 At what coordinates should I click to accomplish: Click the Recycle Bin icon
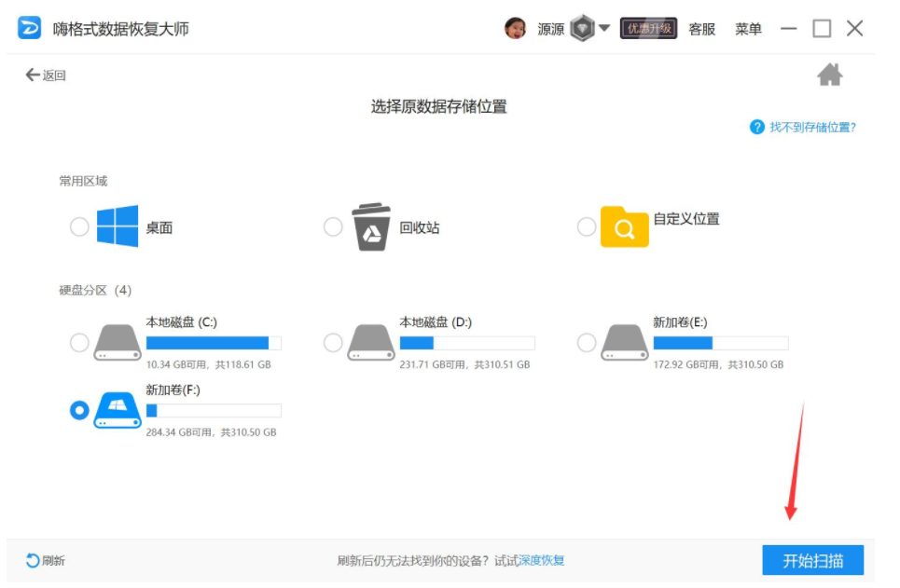pos(370,227)
